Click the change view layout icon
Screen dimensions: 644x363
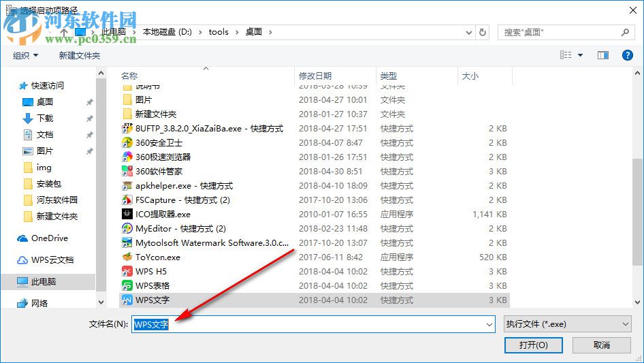[x=566, y=55]
